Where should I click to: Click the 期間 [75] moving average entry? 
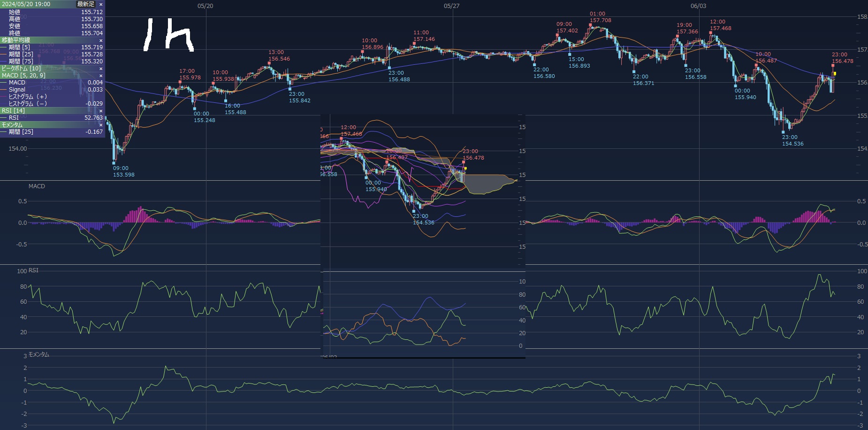[x=21, y=61]
